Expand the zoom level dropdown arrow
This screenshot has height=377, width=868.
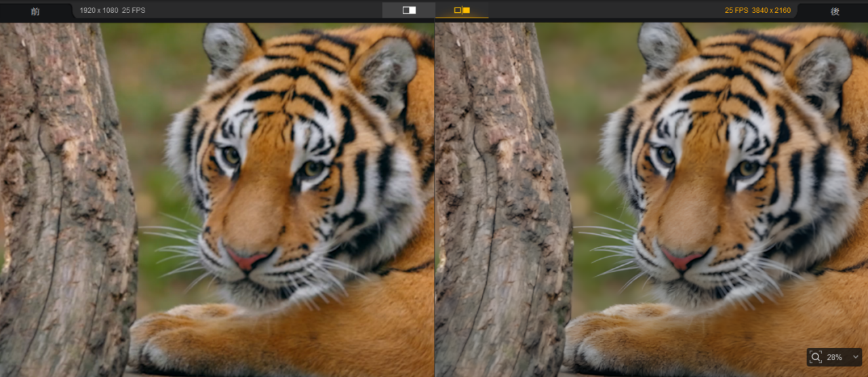(855, 357)
